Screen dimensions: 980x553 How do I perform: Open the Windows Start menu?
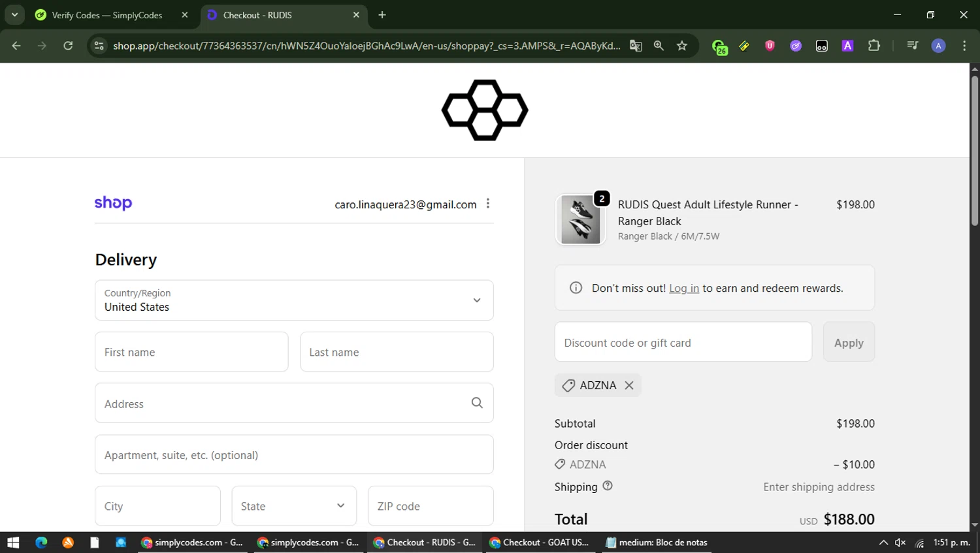tap(13, 543)
